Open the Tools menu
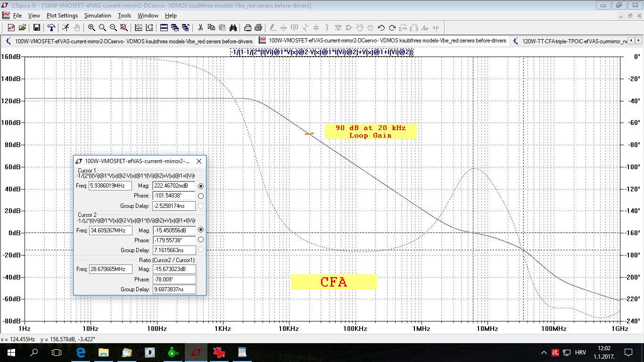Image resolution: width=644 pixels, height=362 pixels. 124,16
